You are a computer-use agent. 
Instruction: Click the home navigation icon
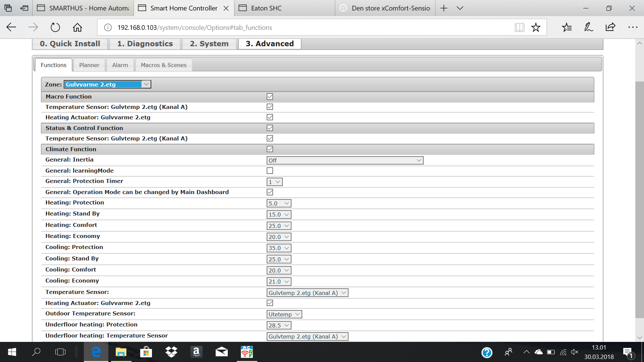pos(77,27)
